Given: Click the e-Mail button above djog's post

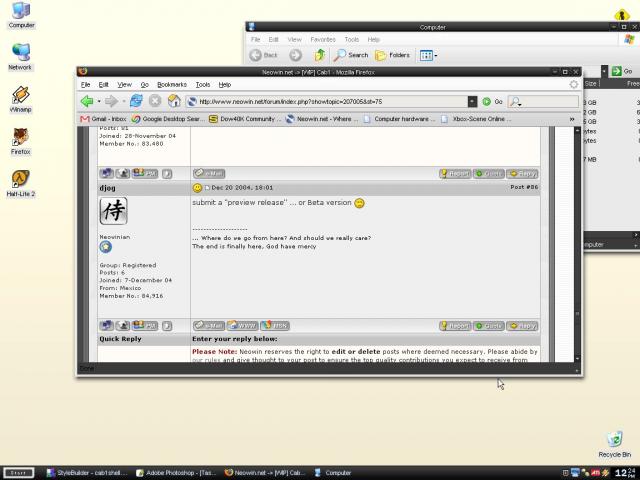Looking at the screenshot, I should click(209, 173).
